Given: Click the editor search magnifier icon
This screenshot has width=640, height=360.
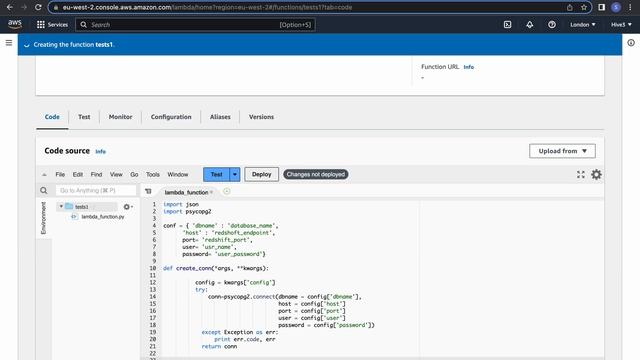Looking at the screenshot, I should 44,191.
